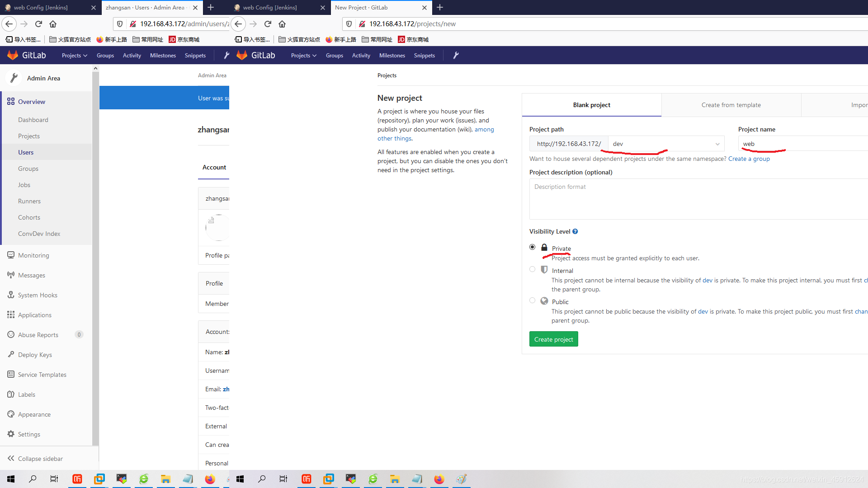Click the wrench/admin settings icon in top bar
This screenshot has width=868, height=488.
coord(455,55)
